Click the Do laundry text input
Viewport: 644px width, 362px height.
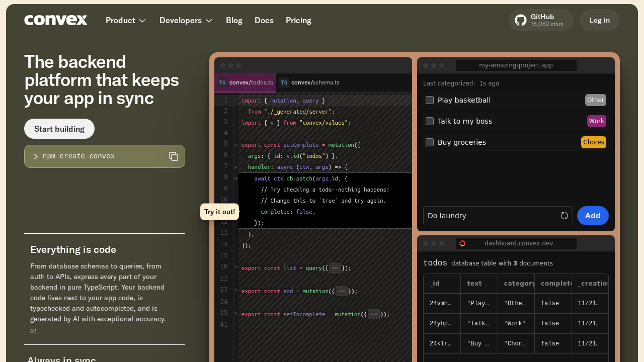(491, 216)
